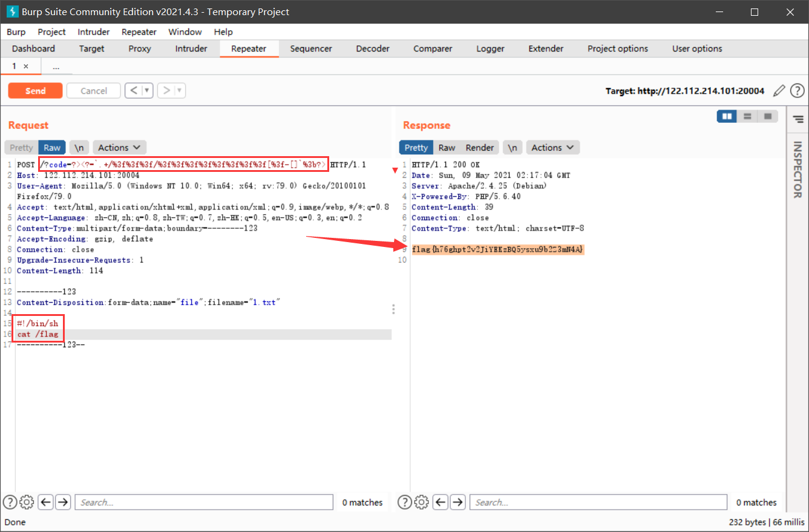Open the Help menu
The height and width of the screenshot is (532, 809).
[x=223, y=31]
